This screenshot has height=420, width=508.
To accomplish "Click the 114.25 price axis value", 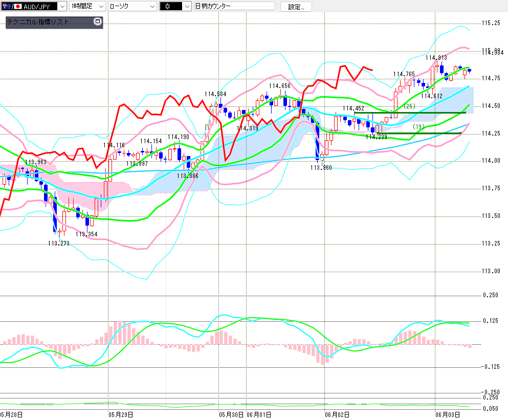I will [491, 134].
